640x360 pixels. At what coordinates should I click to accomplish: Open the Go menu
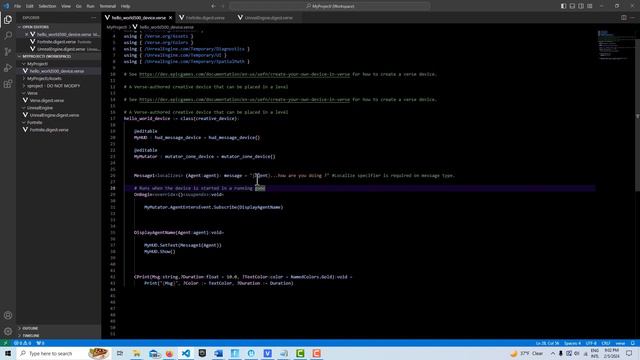point(78,6)
